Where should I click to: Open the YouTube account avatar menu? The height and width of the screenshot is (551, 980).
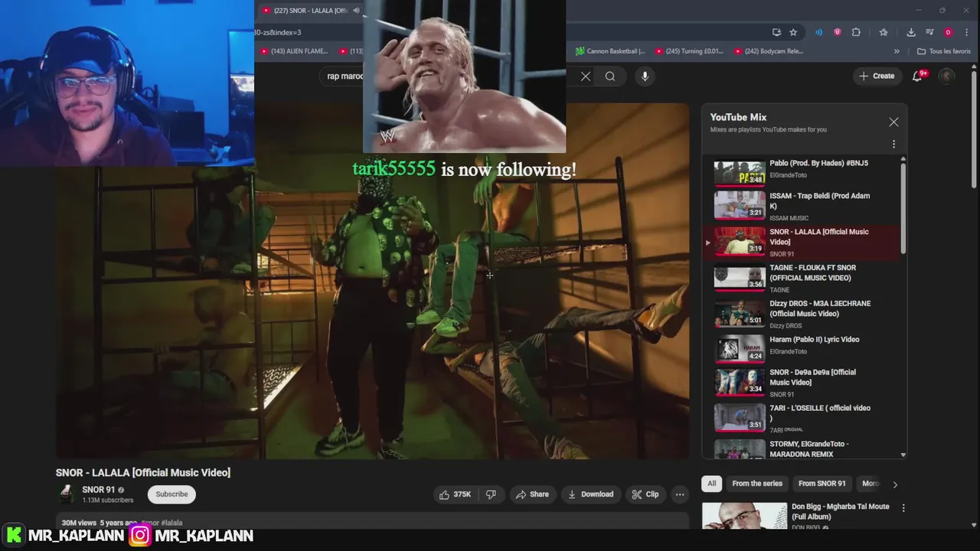947,76
